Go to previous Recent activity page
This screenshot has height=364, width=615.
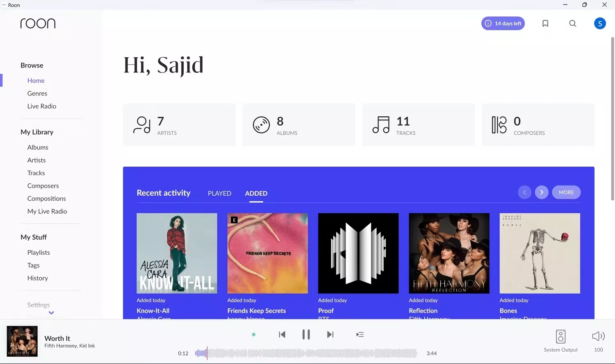click(524, 192)
